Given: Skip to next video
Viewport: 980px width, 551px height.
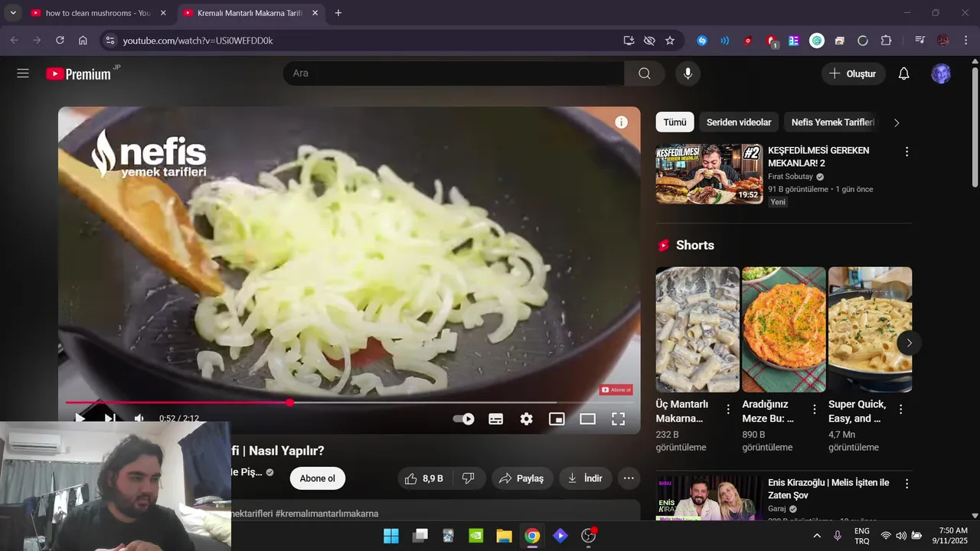Looking at the screenshot, I should 109,419.
